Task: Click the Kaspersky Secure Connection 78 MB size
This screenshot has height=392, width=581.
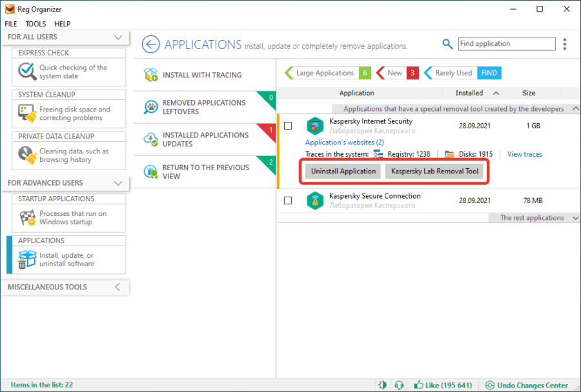Action: (x=533, y=201)
